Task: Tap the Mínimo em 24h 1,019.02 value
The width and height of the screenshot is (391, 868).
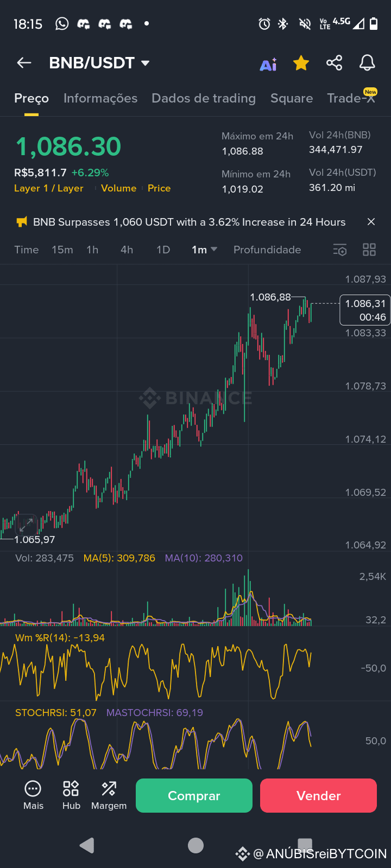Action: [x=242, y=189]
